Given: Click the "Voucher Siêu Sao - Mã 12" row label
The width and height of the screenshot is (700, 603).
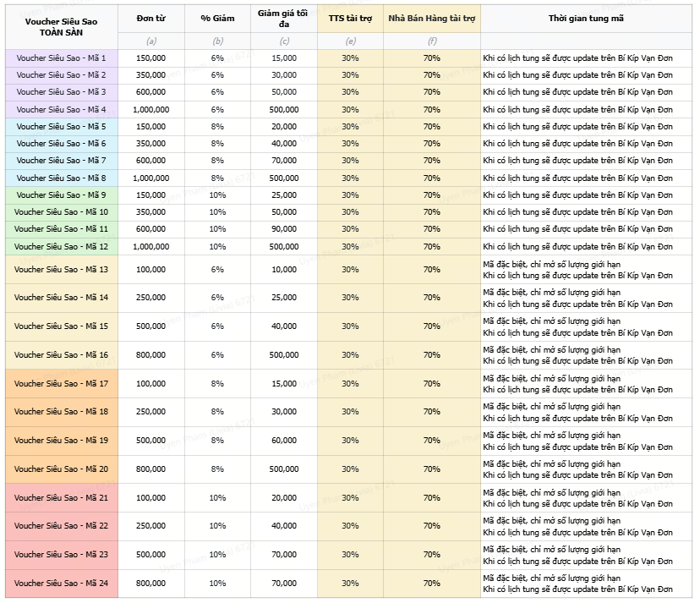Looking at the screenshot, I should pyautogui.click(x=61, y=246).
